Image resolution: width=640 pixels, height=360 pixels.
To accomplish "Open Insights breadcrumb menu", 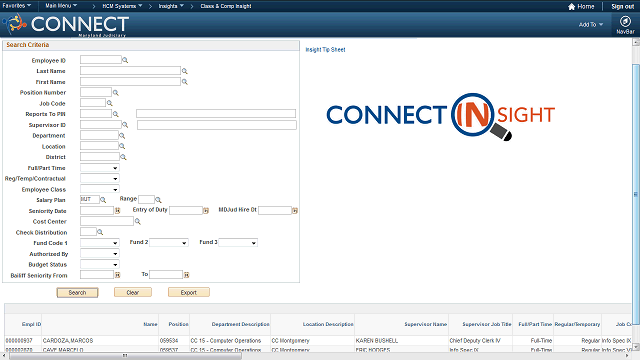I will coord(171,6).
